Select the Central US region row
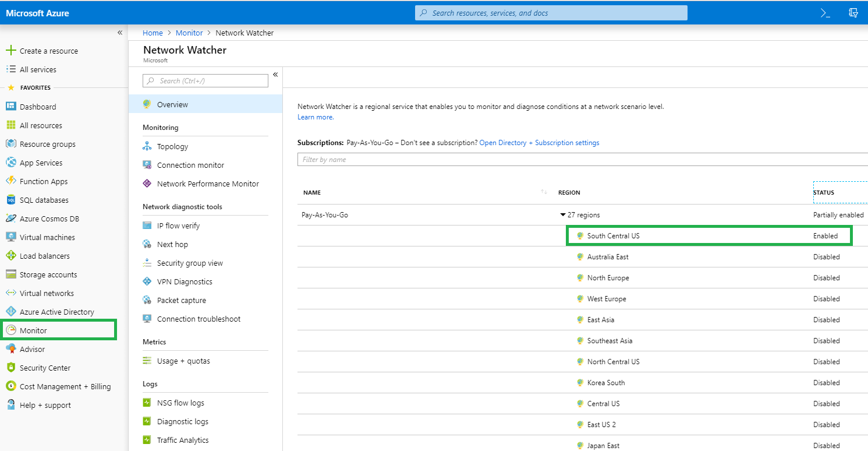The width and height of the screenshot is (868, 451). [x=582, y=404]
